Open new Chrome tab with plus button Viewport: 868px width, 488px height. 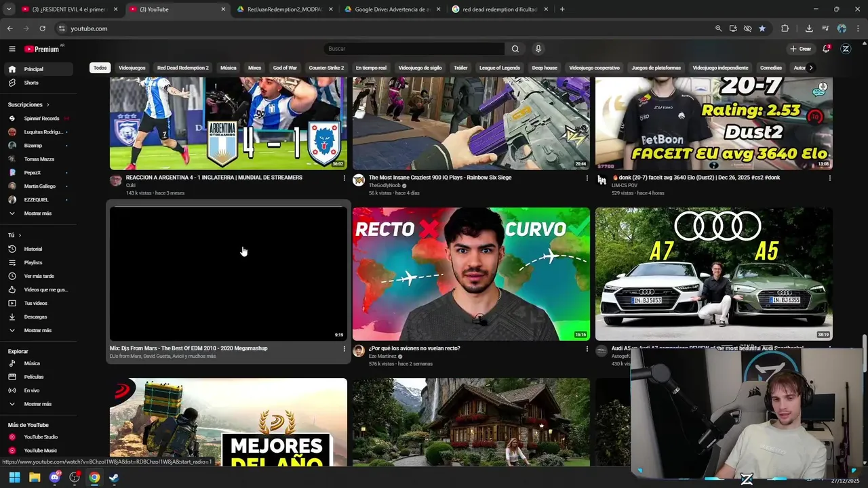562,9
